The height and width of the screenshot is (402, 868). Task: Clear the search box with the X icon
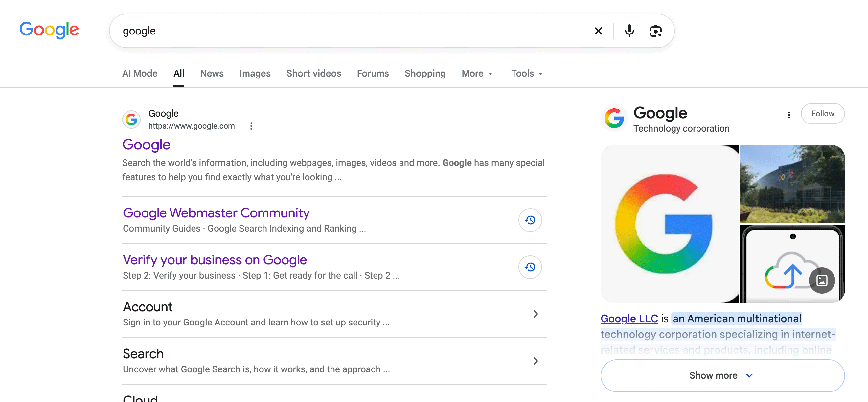[x=599, y=31]
